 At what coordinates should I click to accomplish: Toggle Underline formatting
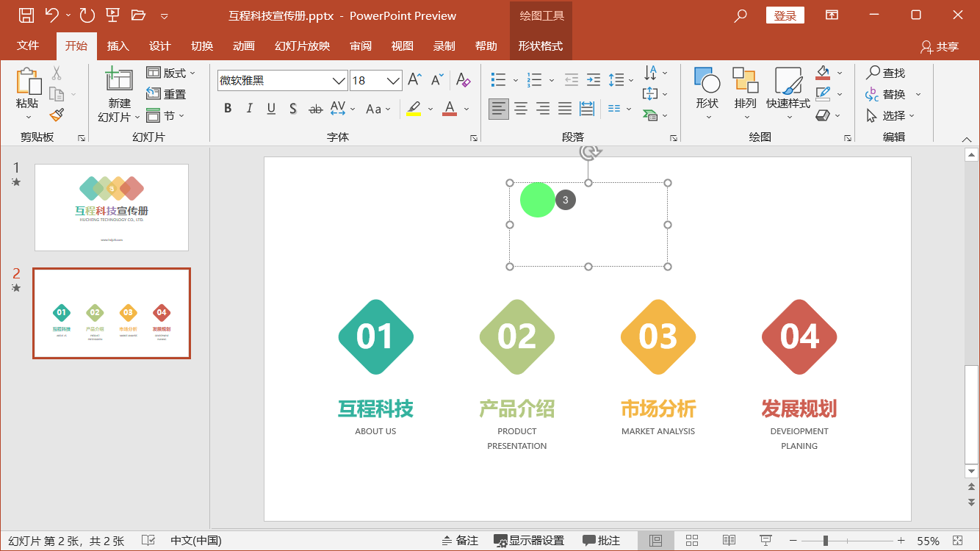click(x=271, y=109)
